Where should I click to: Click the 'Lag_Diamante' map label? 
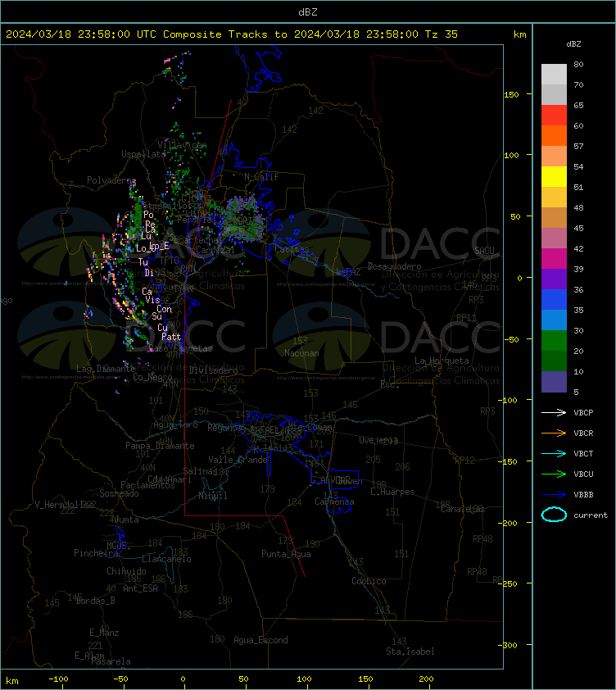point(106,368)
